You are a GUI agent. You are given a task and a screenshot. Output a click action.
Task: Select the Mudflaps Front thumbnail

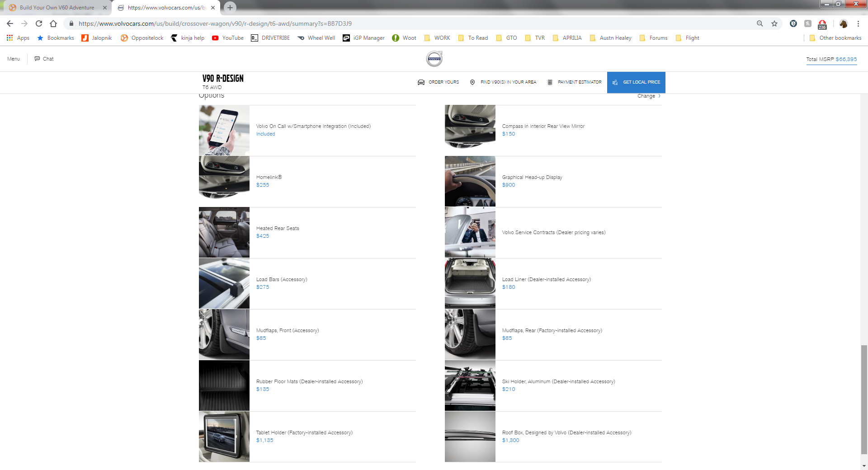click(x=224, y=334)
